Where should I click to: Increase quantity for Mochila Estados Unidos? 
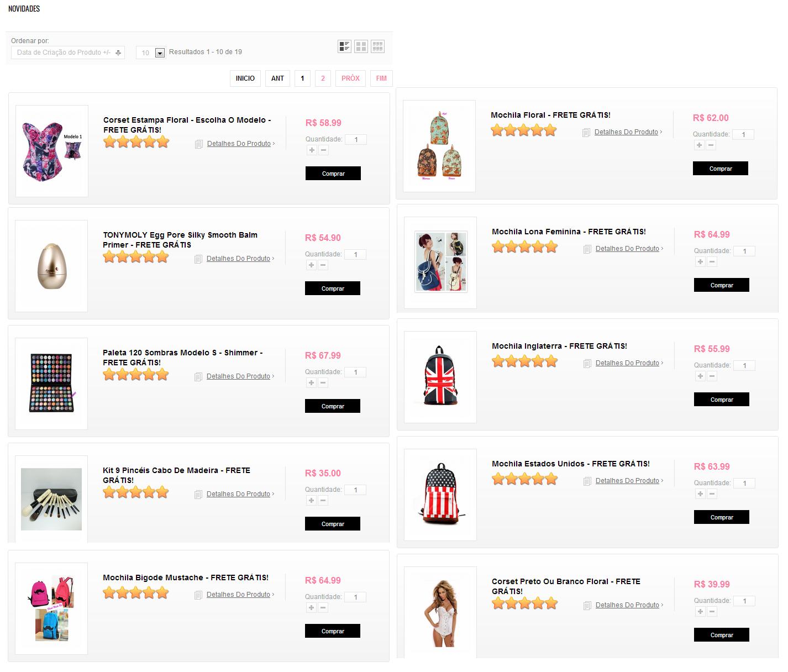coord(700,494)
